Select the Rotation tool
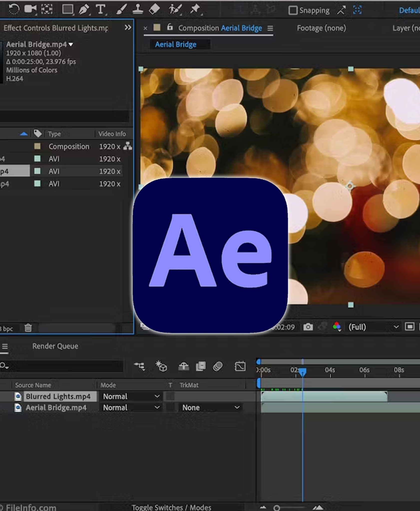Viewport: 420px width, 511px height. click(x=14, y=9)
